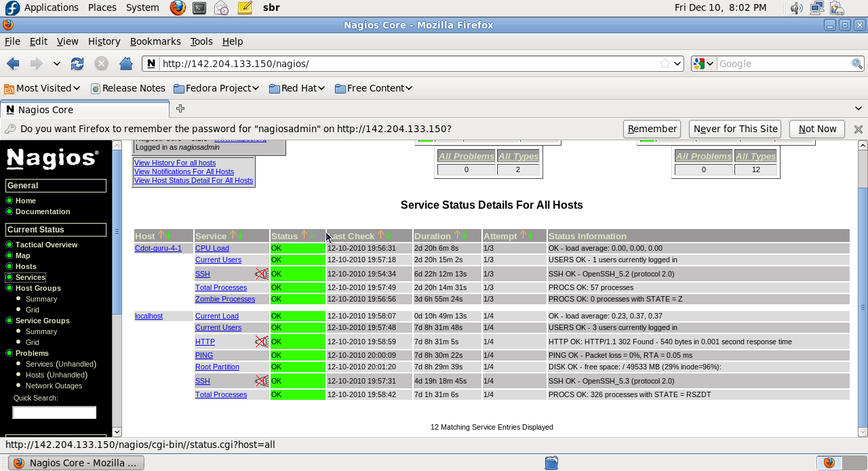Sort Attempt column ascending with orange arrow
This screenshot has width=868, height=471.
(x=523, y=234)
